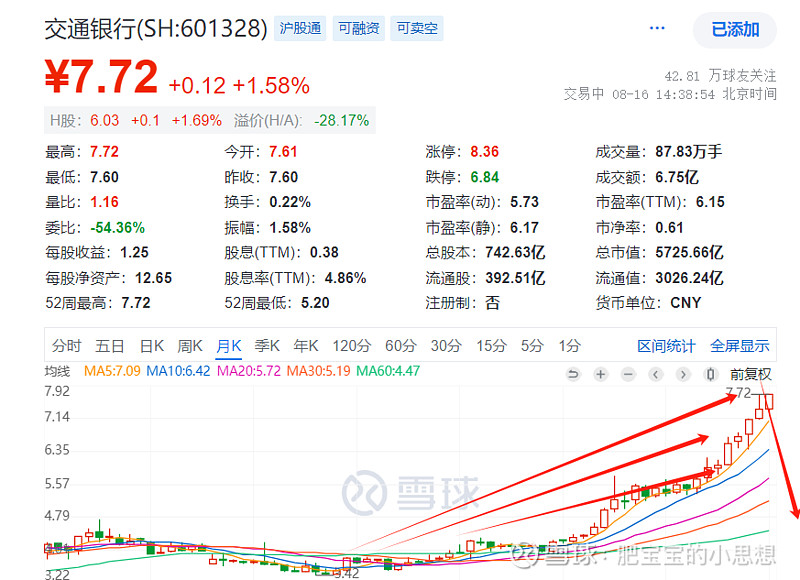Screen dimensions: 800x580
Task: Move chart left with the left chevron
Action: [656, 374]
